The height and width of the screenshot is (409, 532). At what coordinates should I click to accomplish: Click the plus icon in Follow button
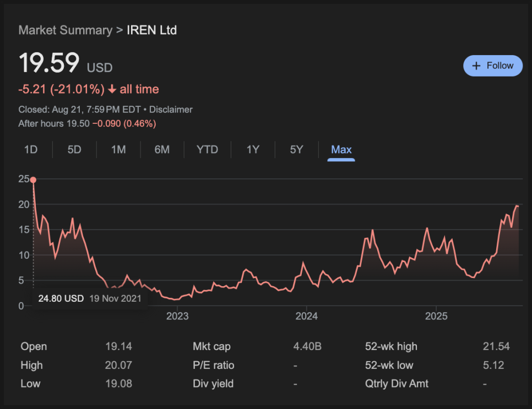tap(476, 66)
